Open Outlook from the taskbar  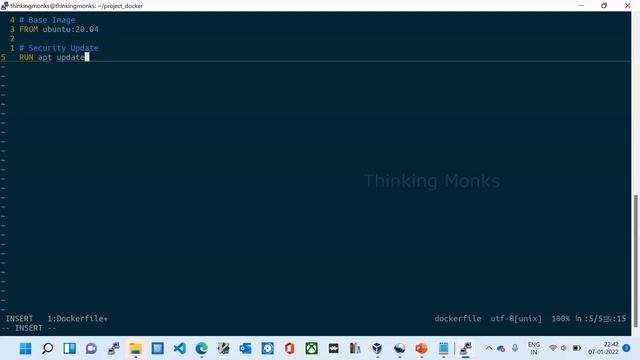pos(246,349)
